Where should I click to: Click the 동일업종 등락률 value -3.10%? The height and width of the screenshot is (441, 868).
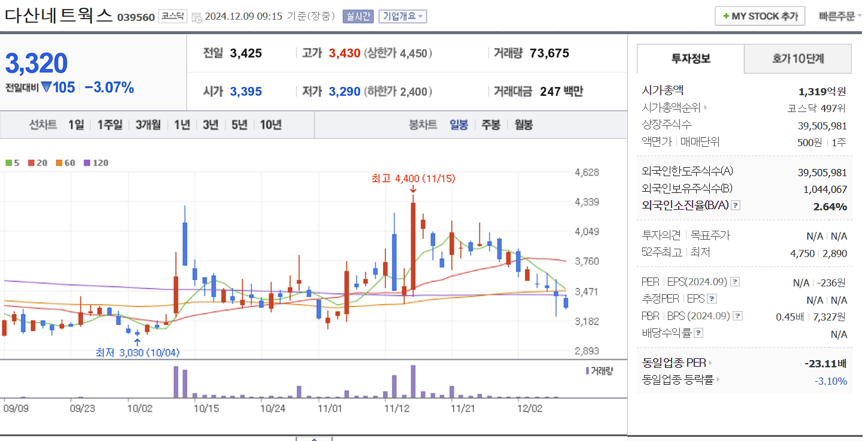(831, 380)
